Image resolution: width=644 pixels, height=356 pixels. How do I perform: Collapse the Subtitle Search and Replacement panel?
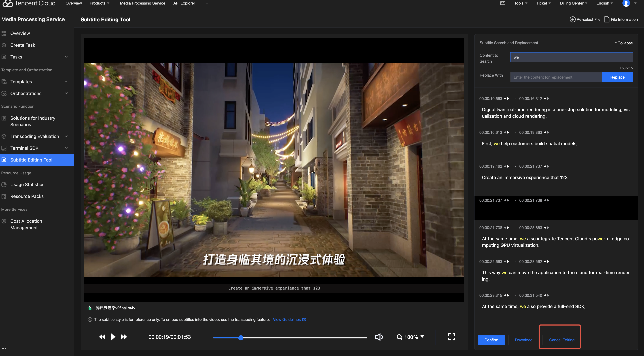pyautogui.click(x=624, y=43)
